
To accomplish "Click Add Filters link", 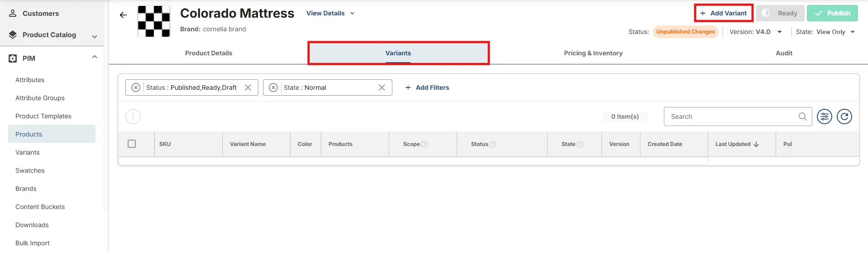I will pos(427,88).
